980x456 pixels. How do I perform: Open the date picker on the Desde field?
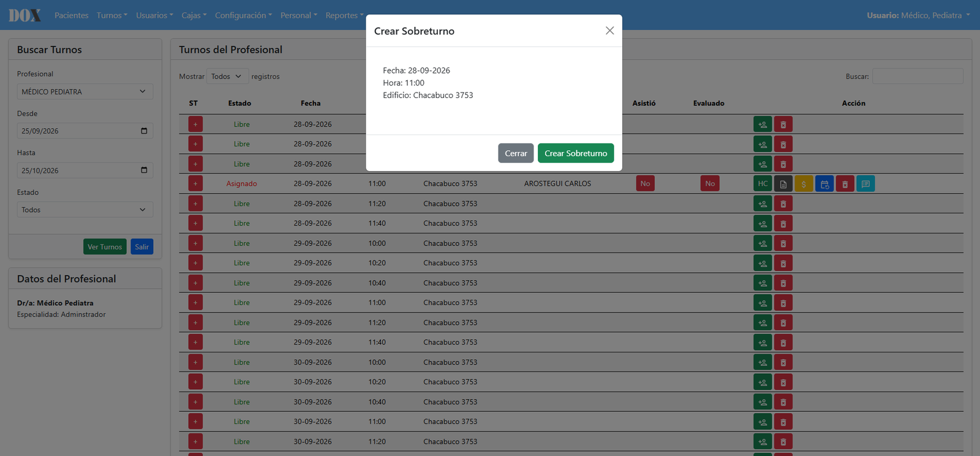coord(144,131)
